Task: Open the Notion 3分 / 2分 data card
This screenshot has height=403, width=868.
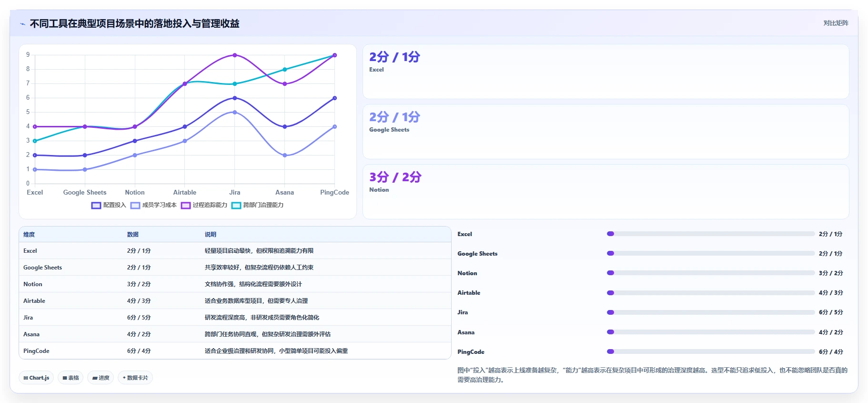Action: coord(606,192)
